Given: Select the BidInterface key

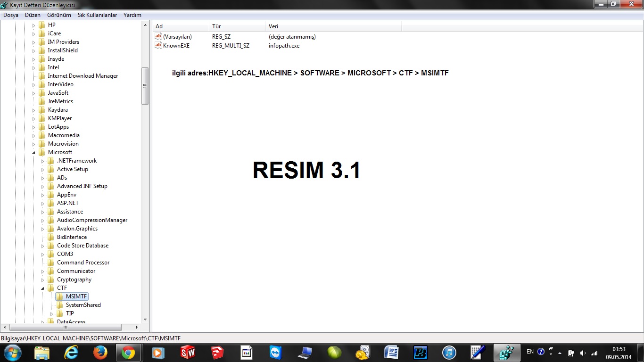Looking at the screenshot, I should point(72,237).
